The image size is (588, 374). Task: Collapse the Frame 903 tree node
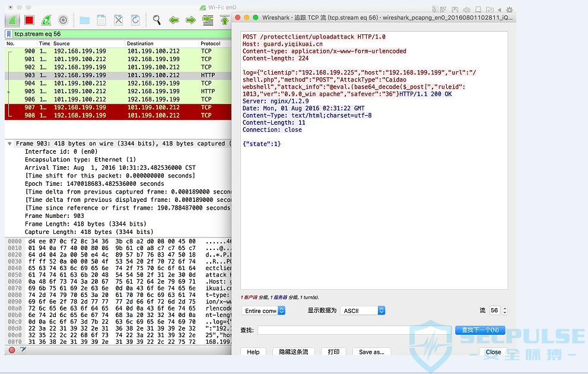pyautogui.click(x=9, y=144)
